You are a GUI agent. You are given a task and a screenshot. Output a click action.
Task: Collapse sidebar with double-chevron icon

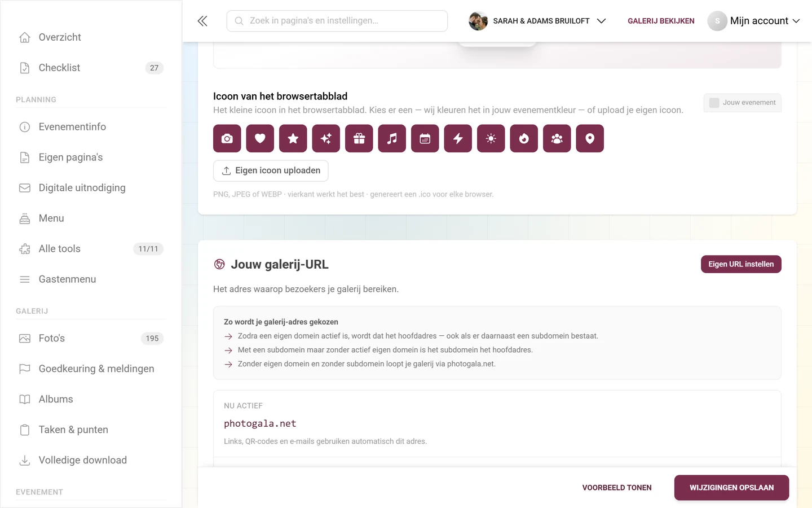202,21
